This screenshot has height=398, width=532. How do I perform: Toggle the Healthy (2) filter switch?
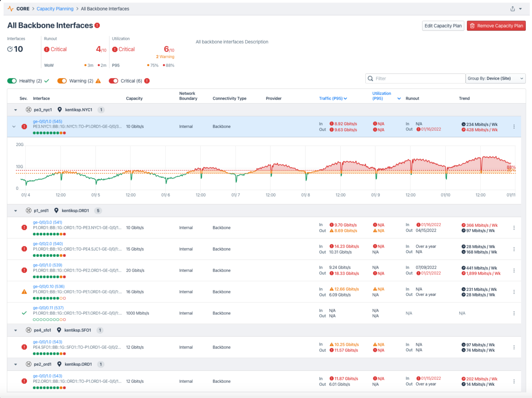(x=12, y=81)
